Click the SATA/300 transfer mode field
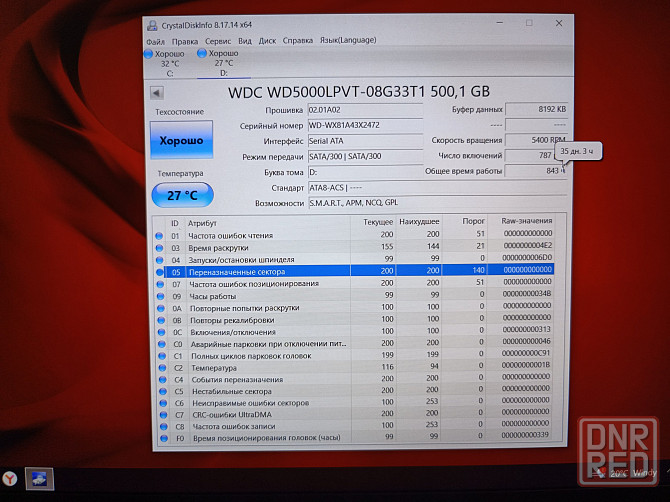670x502 pixels. pyautogui.click(x=365, y=156)
